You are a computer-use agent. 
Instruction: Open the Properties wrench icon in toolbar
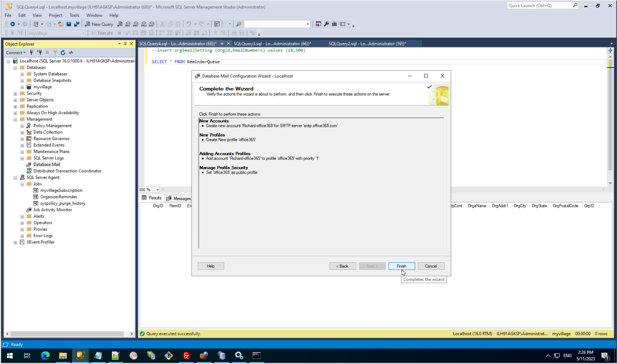click(326, 24)
